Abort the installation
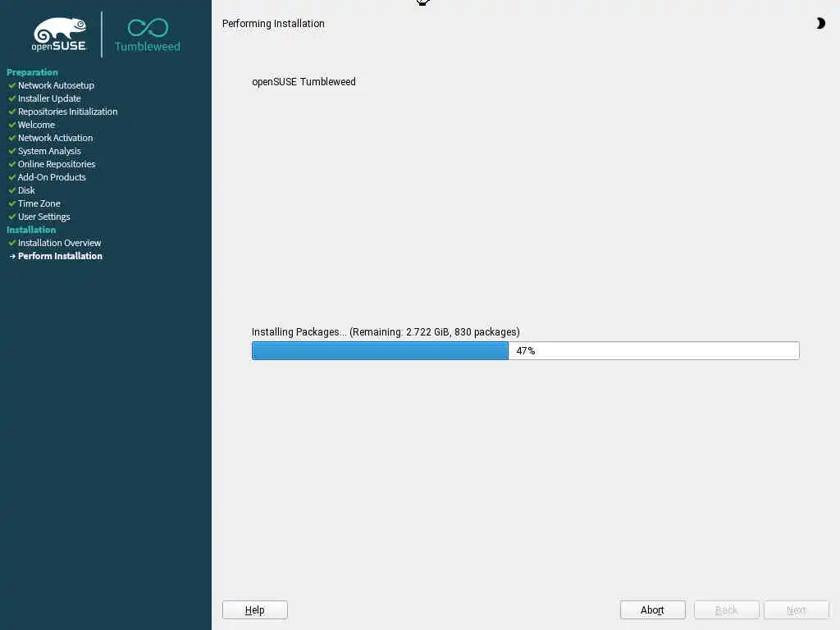The width and height of the screenshot is (840, 630). tap(652, 609)
